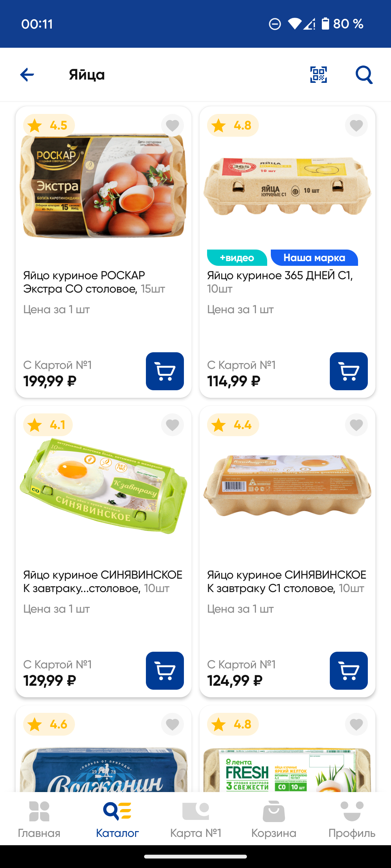Open the 365 ДНЕЙ egg carton image

(287, 186)
